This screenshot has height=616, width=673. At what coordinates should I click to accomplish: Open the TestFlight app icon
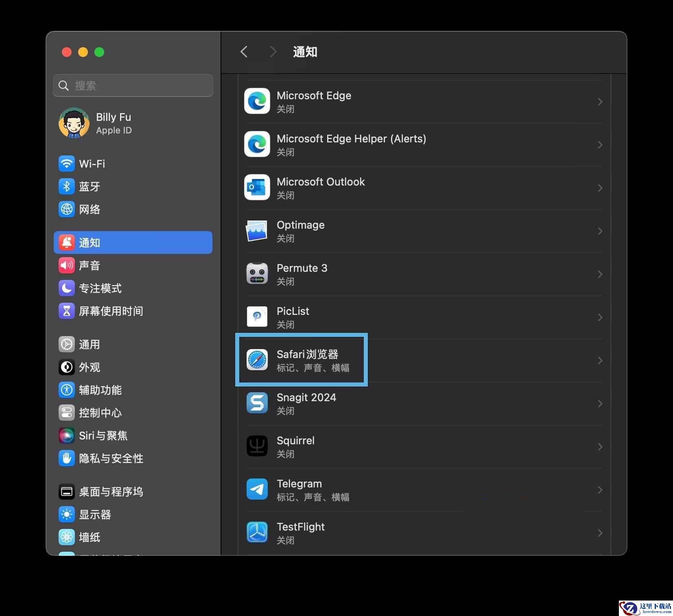[x=257, y=533]
